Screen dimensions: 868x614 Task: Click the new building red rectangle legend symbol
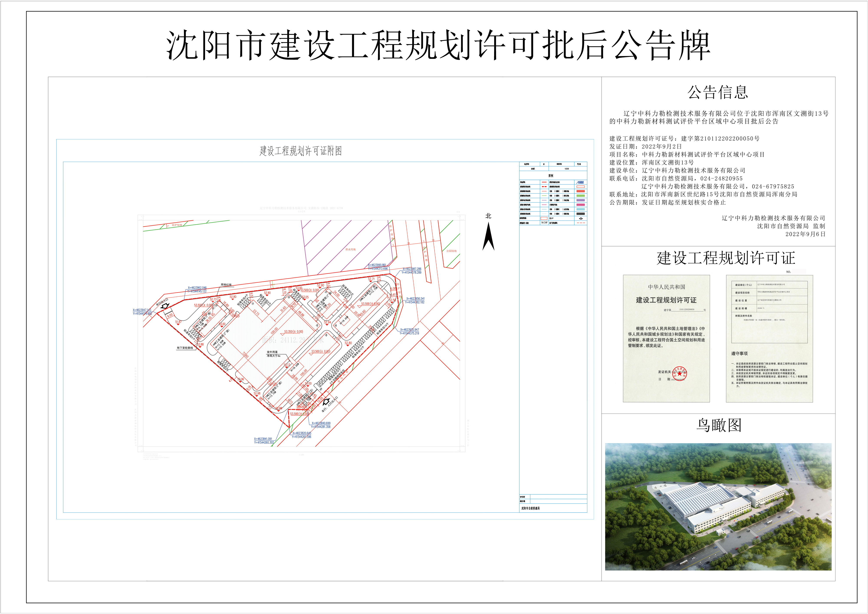[544, 218]
